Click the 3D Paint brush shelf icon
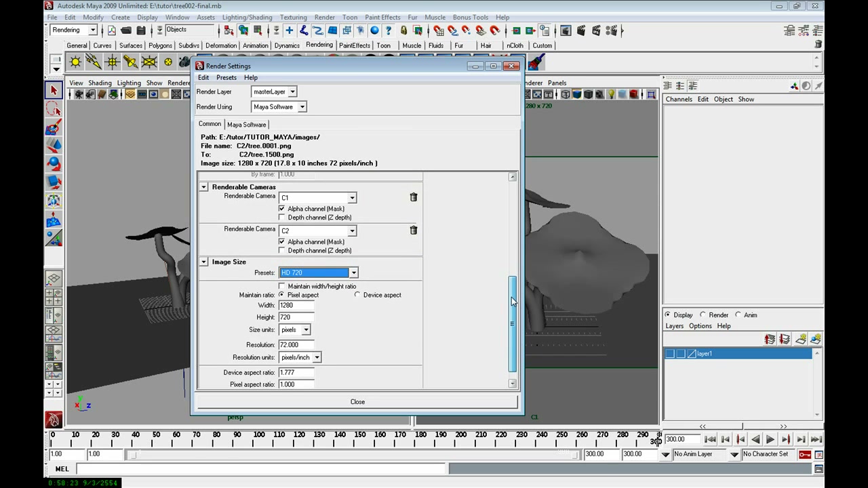 [x=536, y=62]
